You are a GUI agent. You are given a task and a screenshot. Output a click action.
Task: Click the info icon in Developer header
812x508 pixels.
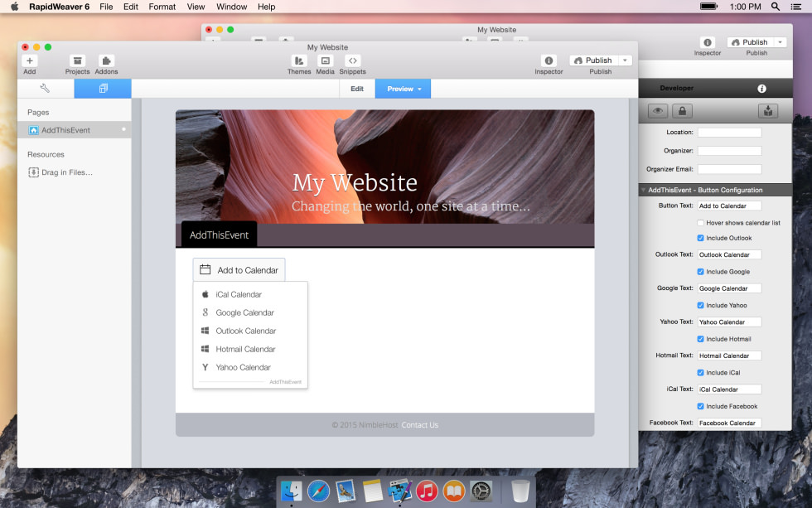[761, 89]
